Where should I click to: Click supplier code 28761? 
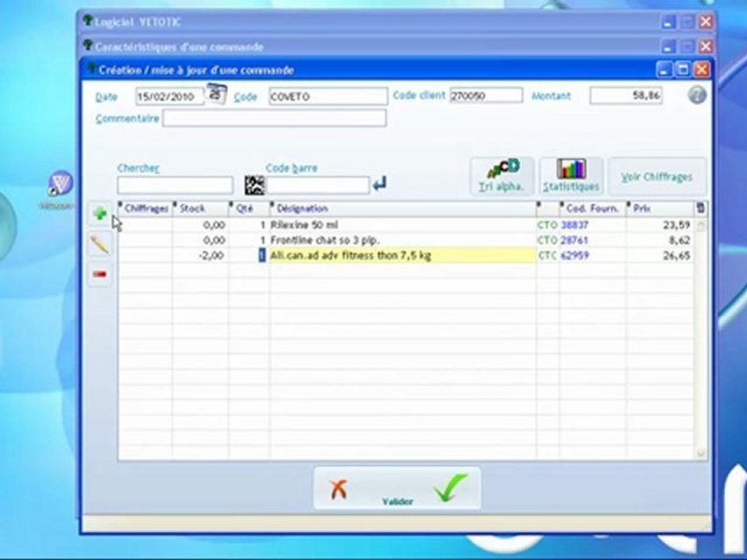coord(574,240)
